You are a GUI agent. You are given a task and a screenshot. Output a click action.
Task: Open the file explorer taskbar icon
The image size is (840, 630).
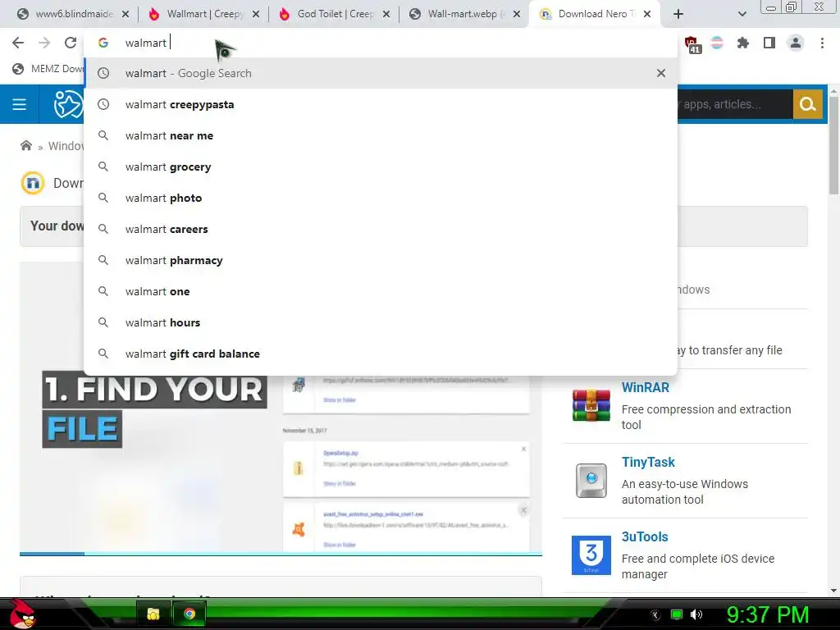click(153, 614)
